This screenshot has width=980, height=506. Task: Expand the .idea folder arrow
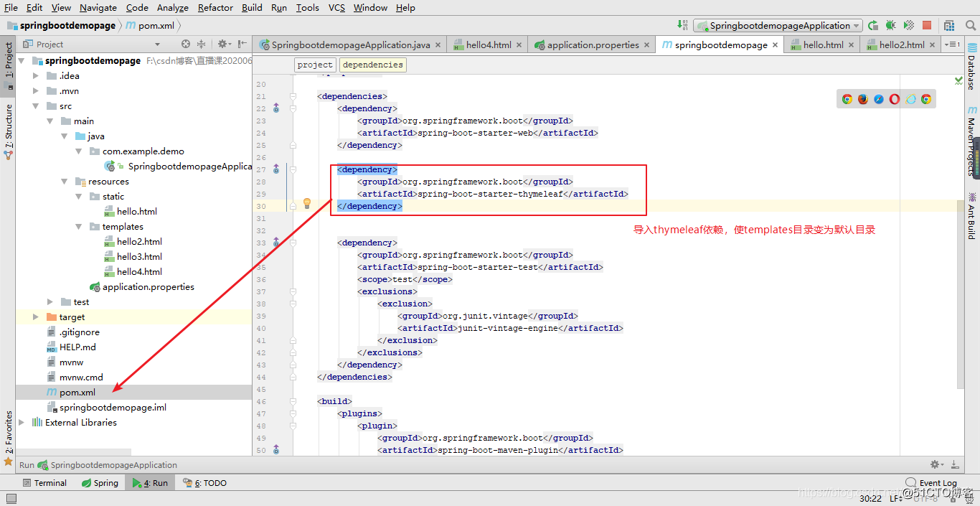pos(36,75)
